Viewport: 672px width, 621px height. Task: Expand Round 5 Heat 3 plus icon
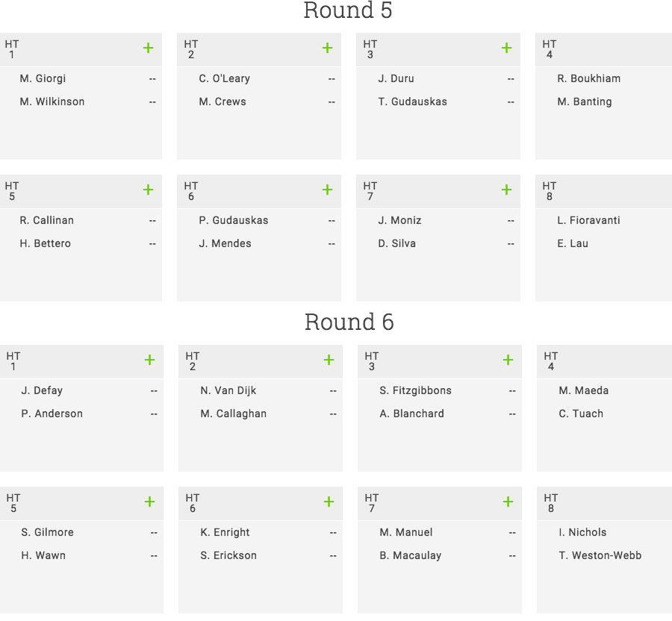pos(506,48)
